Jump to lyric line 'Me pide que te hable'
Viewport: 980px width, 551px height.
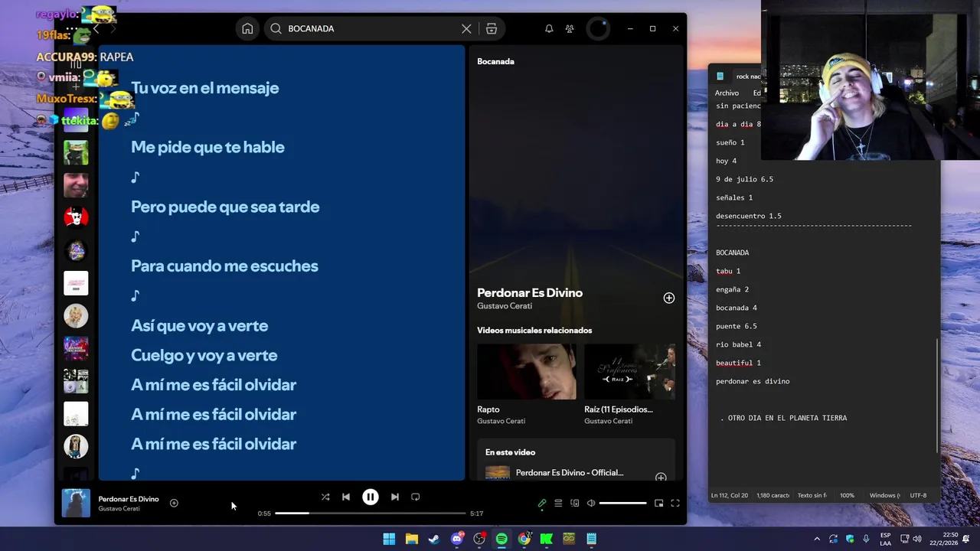[207, 147]
